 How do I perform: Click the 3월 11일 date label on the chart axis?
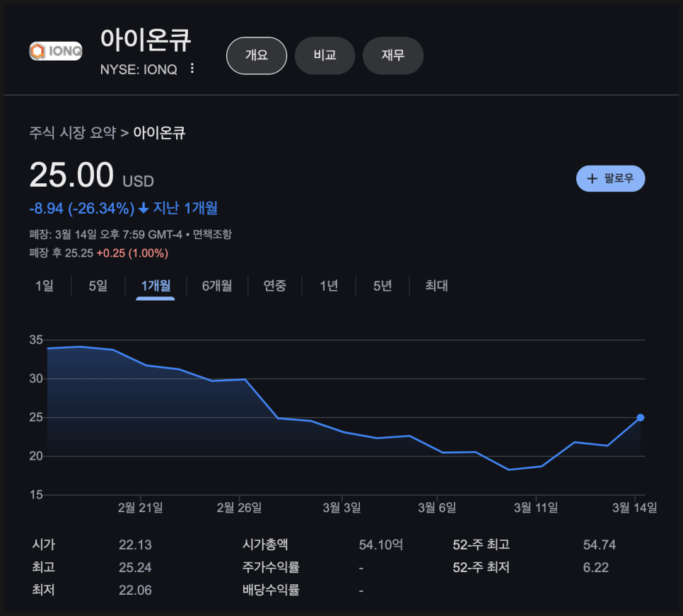536,508
